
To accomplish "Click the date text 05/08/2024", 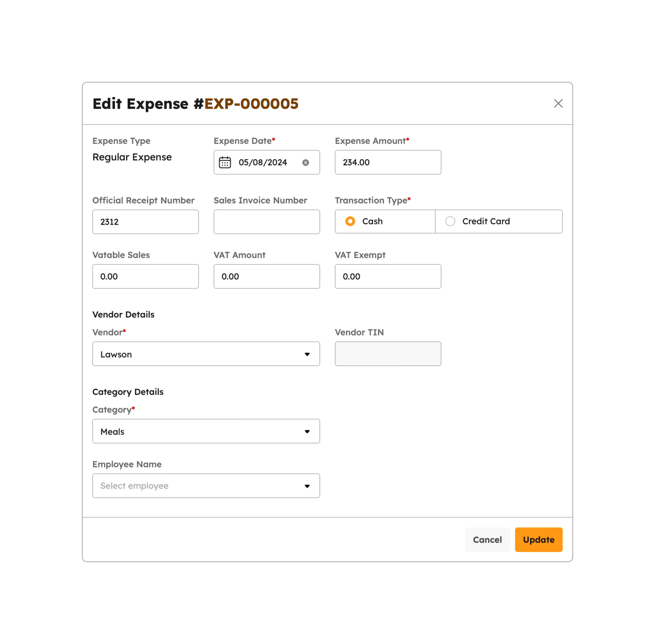I will [263, 162].
